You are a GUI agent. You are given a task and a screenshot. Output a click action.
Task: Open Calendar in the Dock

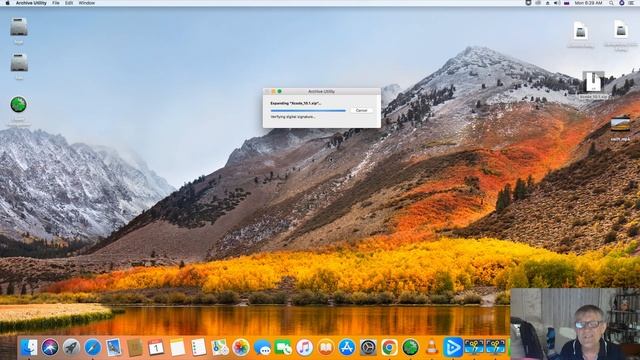click(156, 347)
